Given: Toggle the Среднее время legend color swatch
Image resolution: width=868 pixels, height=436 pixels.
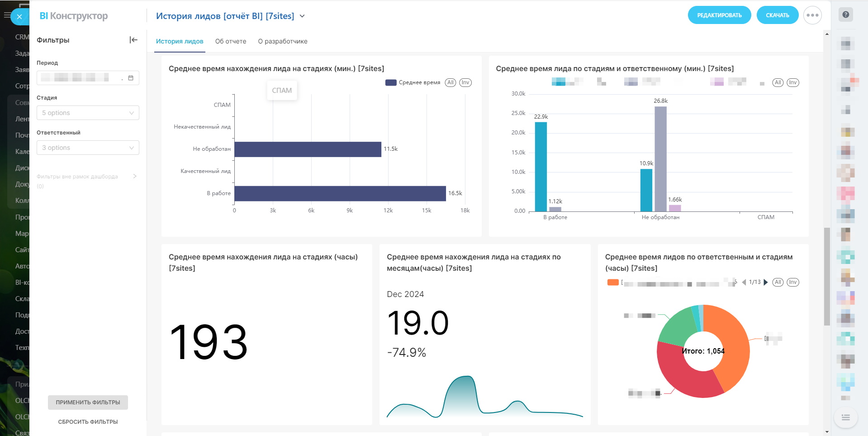Looking at the screenshot, I should pos(391,82).
